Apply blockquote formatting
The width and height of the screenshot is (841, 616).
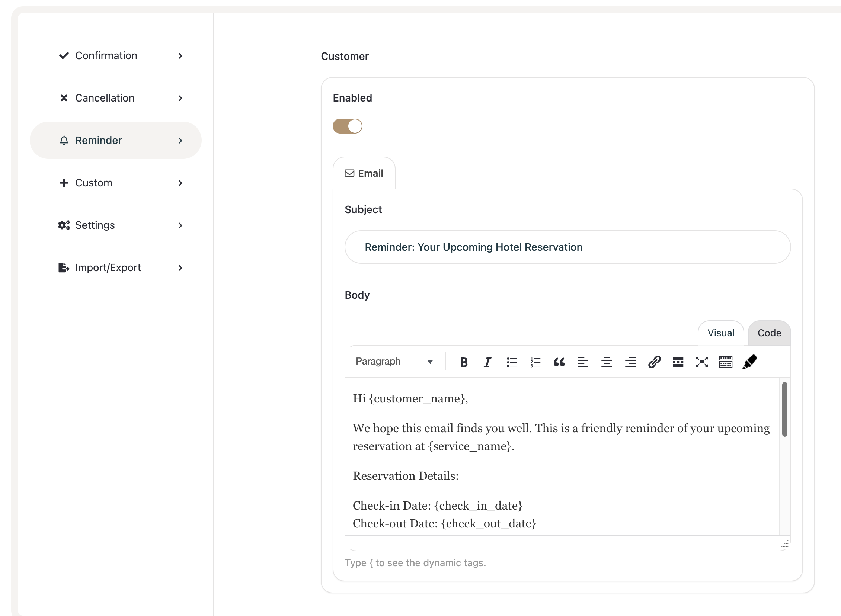click(x=559, y=362)
